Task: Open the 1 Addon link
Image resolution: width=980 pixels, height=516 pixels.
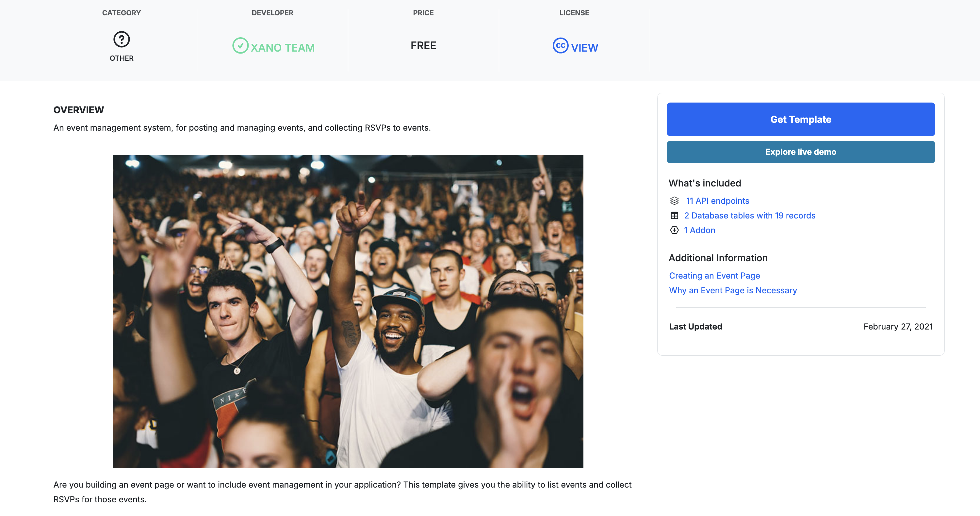Action: click(699, 231)
